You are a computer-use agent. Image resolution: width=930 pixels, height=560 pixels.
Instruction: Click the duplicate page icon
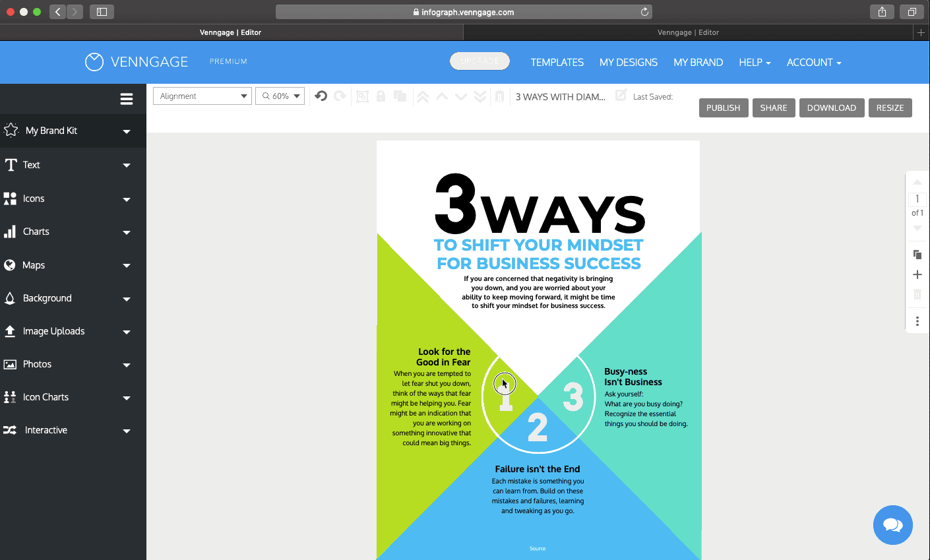pyautogui.click(x=917, y=254)
